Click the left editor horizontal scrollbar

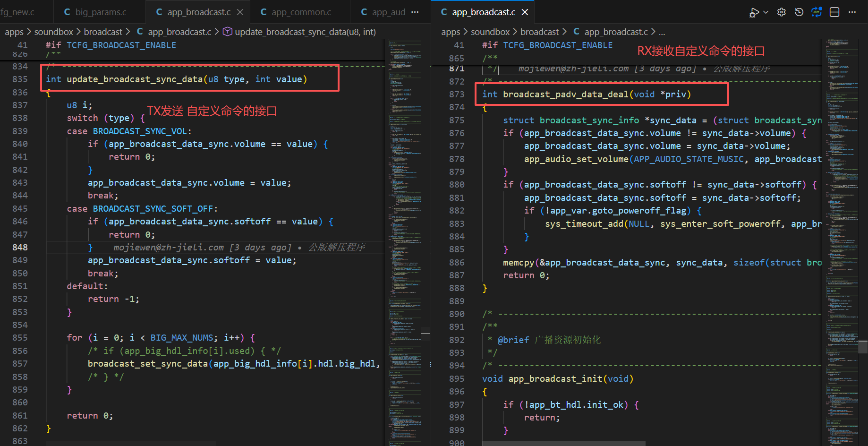click(x=131, y=444)
